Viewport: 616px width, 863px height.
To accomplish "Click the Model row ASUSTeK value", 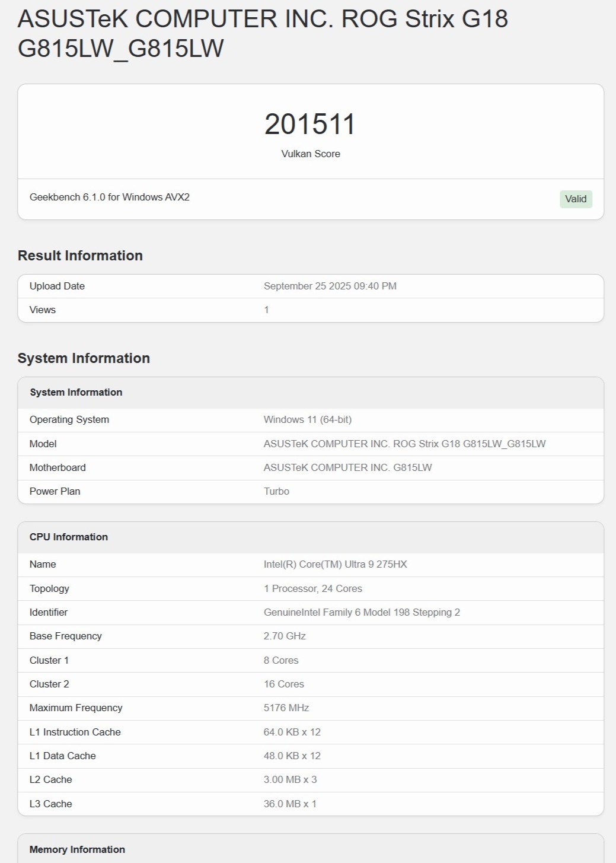I will tap(405, 444).
